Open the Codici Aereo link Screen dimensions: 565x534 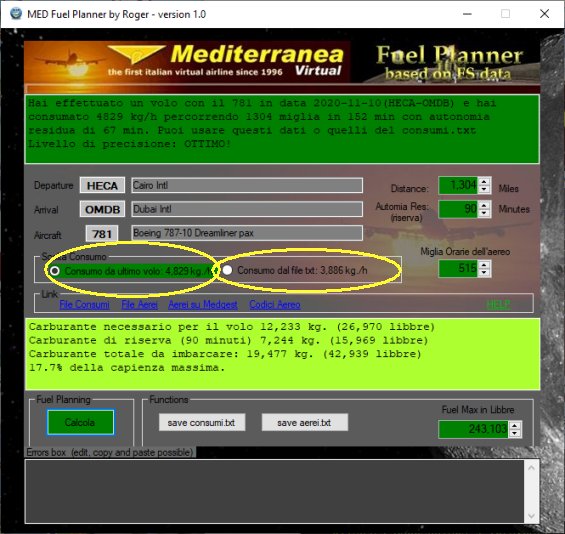point(275,305)
